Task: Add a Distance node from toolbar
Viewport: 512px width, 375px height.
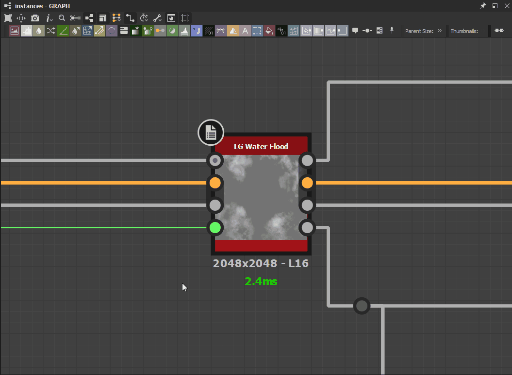Action: pyautogui.click(x=99, y=31)
